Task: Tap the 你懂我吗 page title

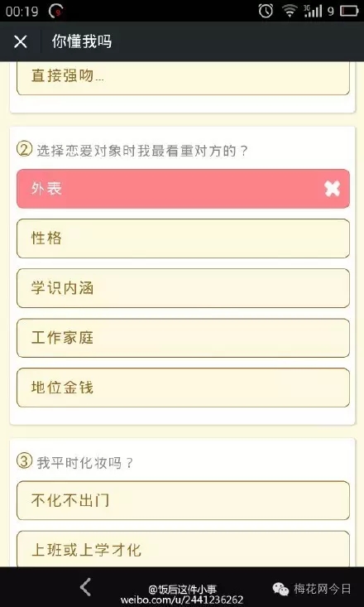Action: [82, 41]
